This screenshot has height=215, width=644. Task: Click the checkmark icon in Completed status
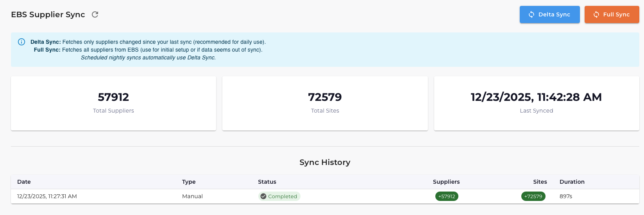pyautogui.click(x=263, y=196)
